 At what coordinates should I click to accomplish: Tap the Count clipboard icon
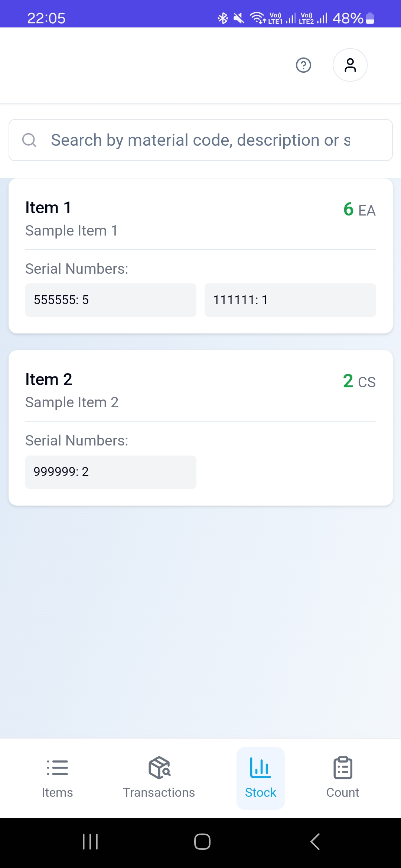343,767
